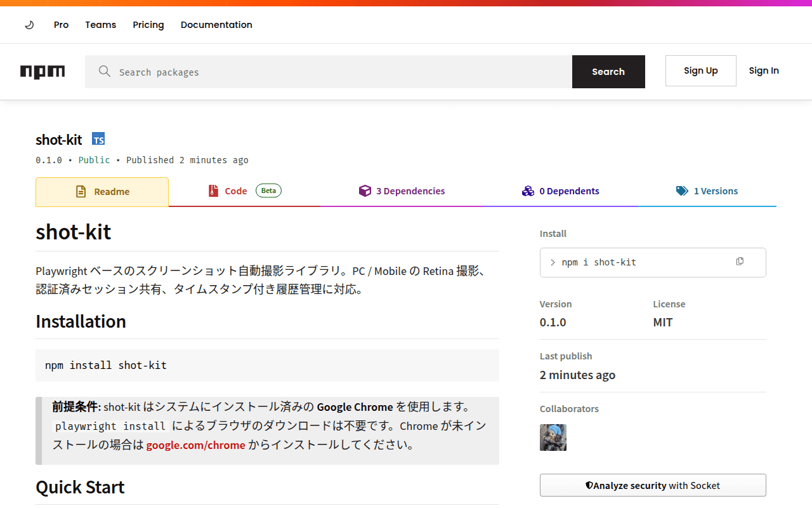Click the Socket shield icon
The width and height of the screenshot is (812, 508).
point(589,486)
